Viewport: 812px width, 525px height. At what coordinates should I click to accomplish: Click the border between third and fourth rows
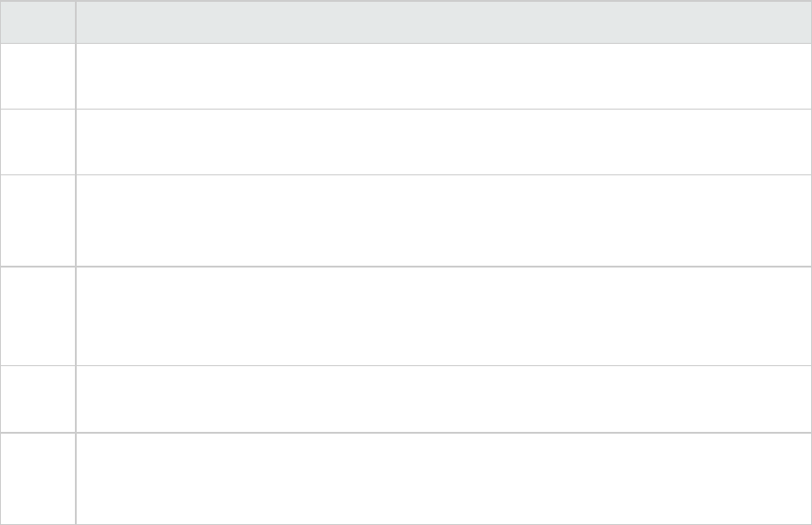(443, 267)
